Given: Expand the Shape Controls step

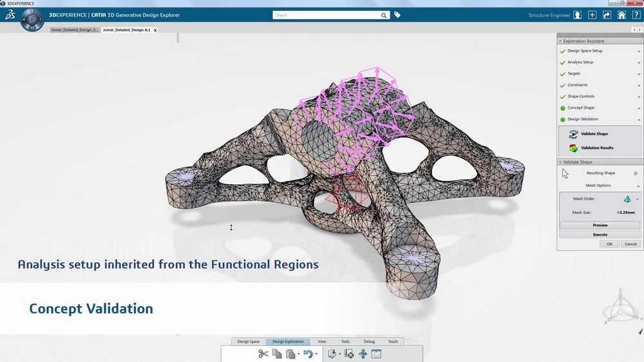Looking at the screenshot, I should coord(639,97).
